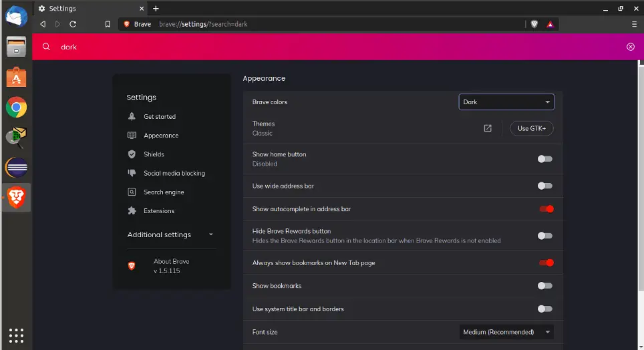Viewport: 644px width, 350px height.
Task: Toggle Show home button switch
Action: [x=545, y=159]
